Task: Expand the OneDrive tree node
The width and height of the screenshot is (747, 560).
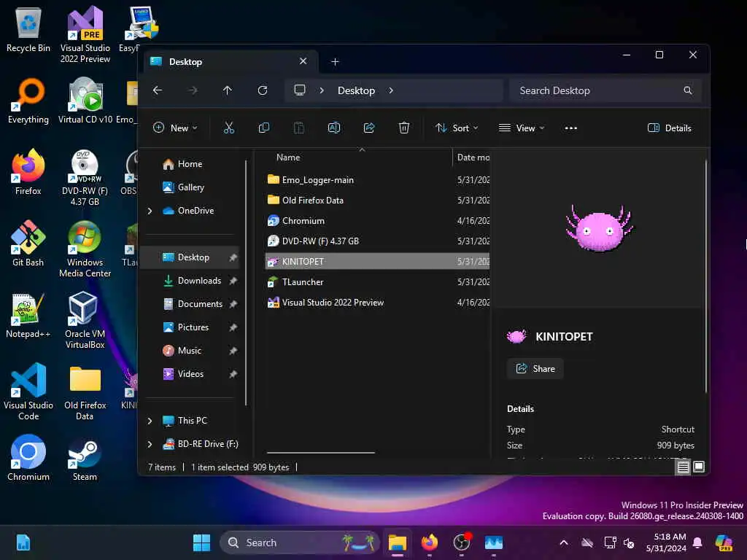Action: tap(150, 211)
